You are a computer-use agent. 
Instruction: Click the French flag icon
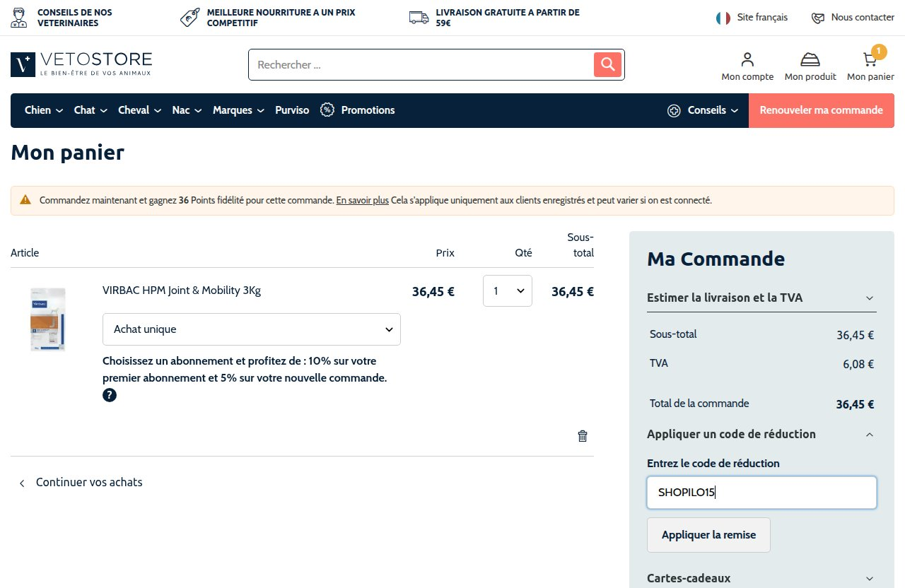pyautogui.click(x=723, y=18)
